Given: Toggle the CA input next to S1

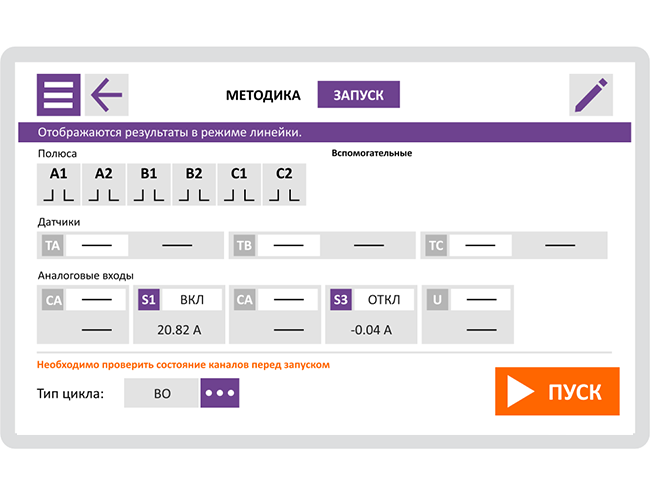Looking at the screenshot, I should point(53,299).
